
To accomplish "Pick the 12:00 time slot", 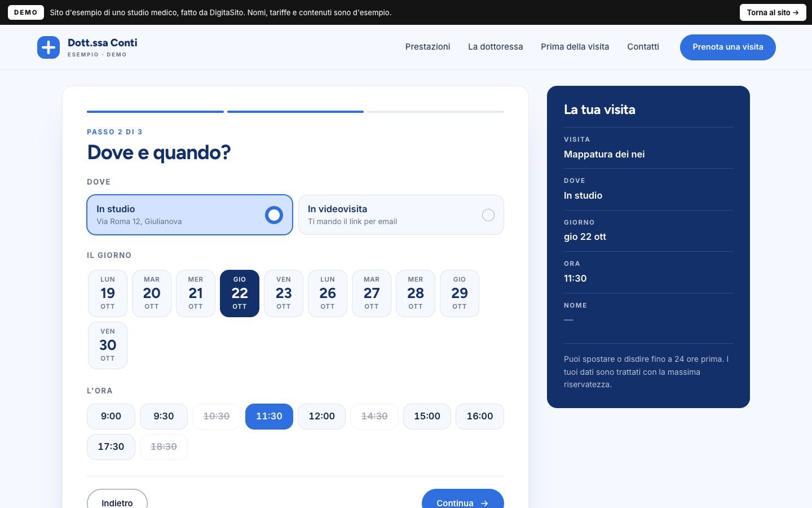I will pyautogui.click(x=322, y=417).
